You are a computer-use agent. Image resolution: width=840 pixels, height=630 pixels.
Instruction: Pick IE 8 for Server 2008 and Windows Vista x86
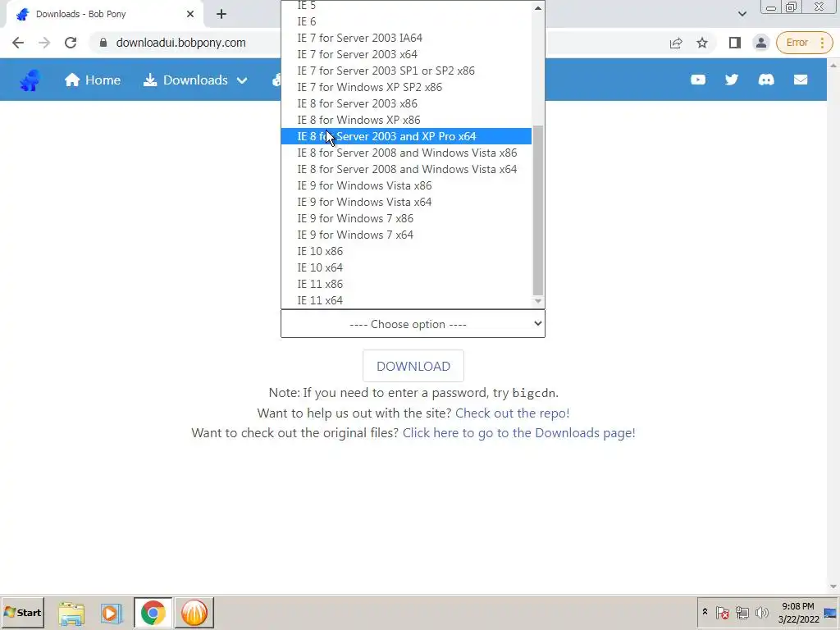click(x=406, y=153)
